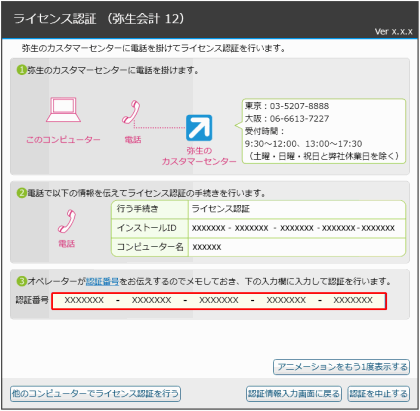Click the Osaka phone number 06-6613-7227
Image resolution: width=420 pixels, height=411 pixels.
[x=299, y=119]
